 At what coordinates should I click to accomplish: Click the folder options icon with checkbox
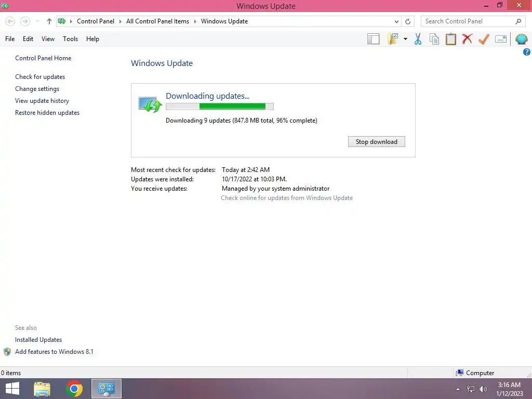(x=393, y=39)
